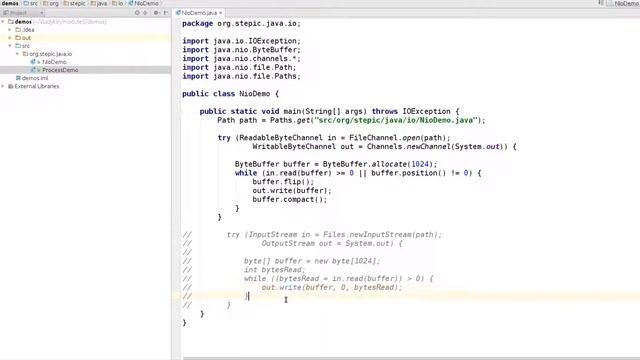Click the 'out' folder icon

(18, 38)
